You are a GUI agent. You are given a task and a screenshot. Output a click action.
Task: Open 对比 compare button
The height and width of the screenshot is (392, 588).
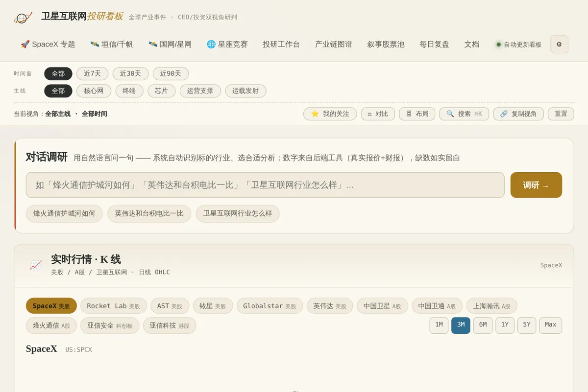click(x=378, y=114)
